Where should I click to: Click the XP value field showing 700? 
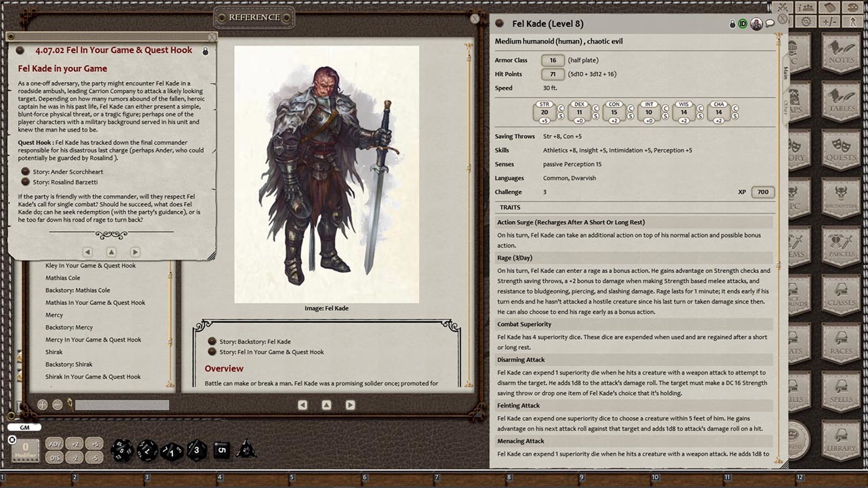pyautogui.click(x=762, y=192)
